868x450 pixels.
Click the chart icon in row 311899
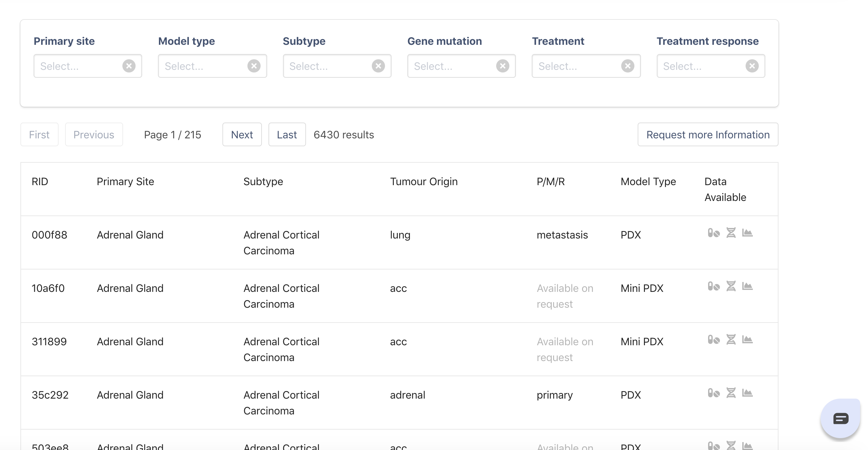[747, 340]
